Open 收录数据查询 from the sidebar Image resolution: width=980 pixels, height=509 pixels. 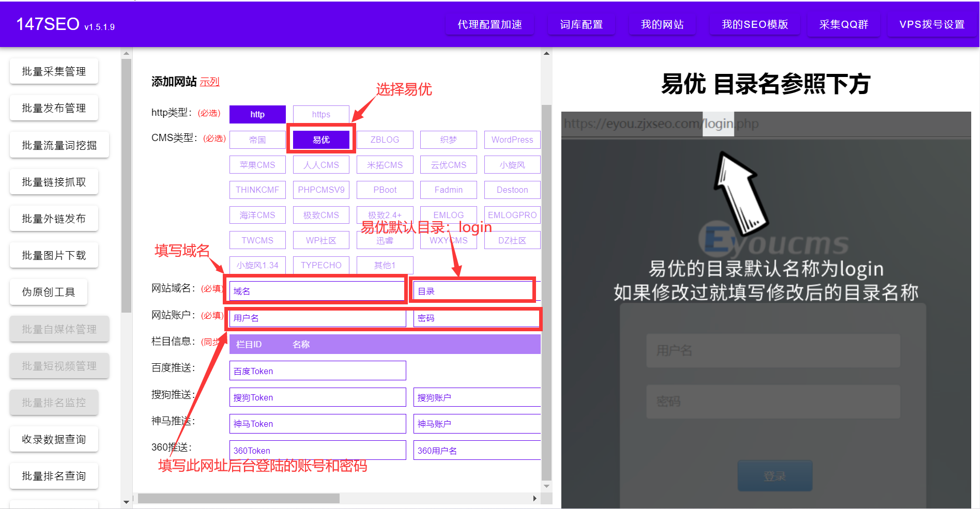point(54,439)
